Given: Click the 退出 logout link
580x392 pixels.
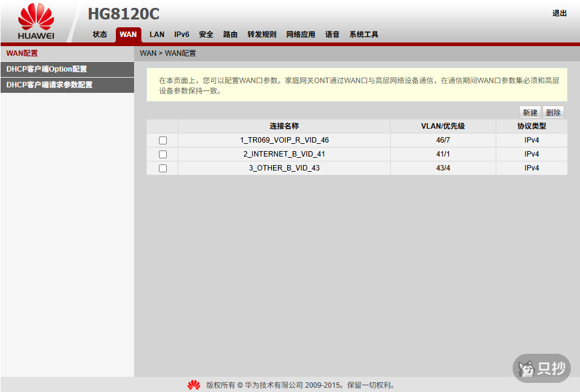Looking at the screenshot, I should [x=559, y=13].
